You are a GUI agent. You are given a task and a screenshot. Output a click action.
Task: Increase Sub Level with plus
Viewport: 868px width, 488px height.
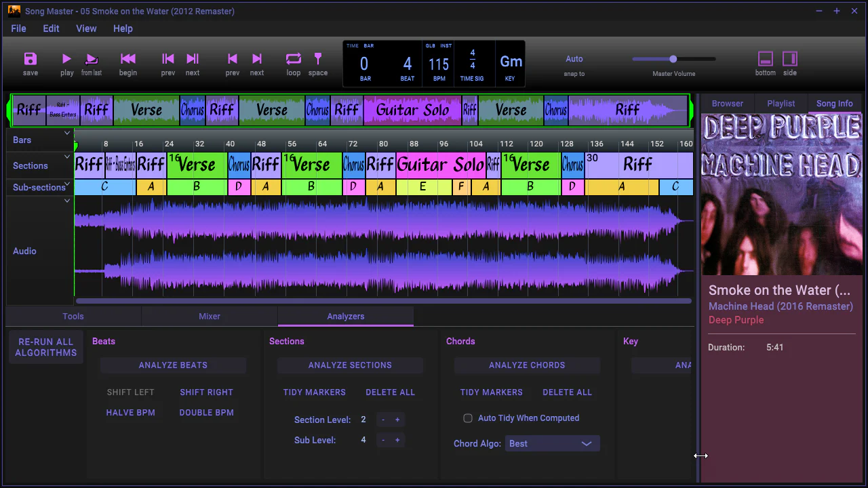coord(397,441)
